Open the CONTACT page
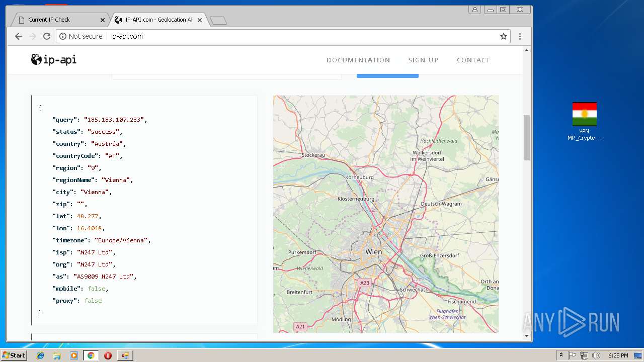 click(473, 60)
